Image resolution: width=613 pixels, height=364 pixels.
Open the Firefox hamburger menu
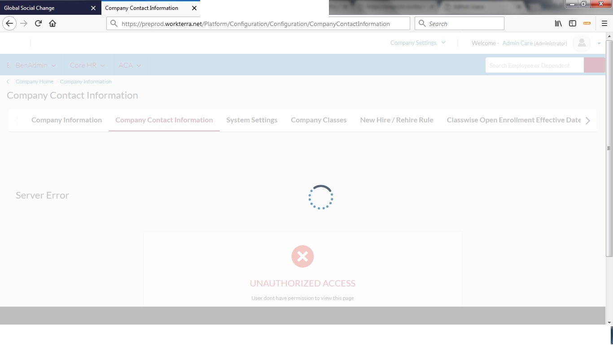(x=604, y=23)
